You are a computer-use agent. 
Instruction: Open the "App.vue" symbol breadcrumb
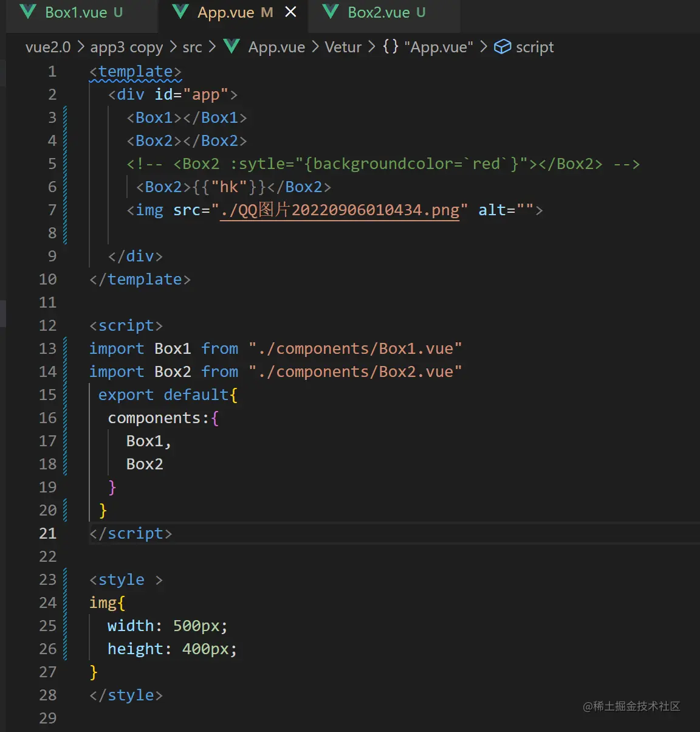[438, 47]
